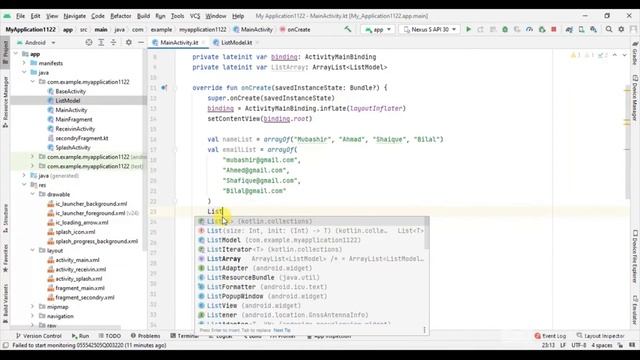Viewport: 640px width, 360px height.
Task: Open SDK Manager toolbar icon
Action: (x=593, y=29)
